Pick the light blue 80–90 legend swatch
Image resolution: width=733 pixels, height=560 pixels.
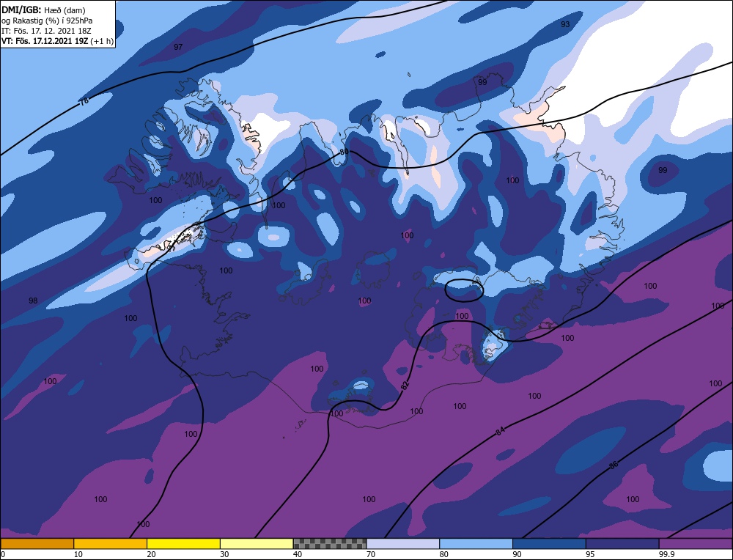click(x=476, y=543)
